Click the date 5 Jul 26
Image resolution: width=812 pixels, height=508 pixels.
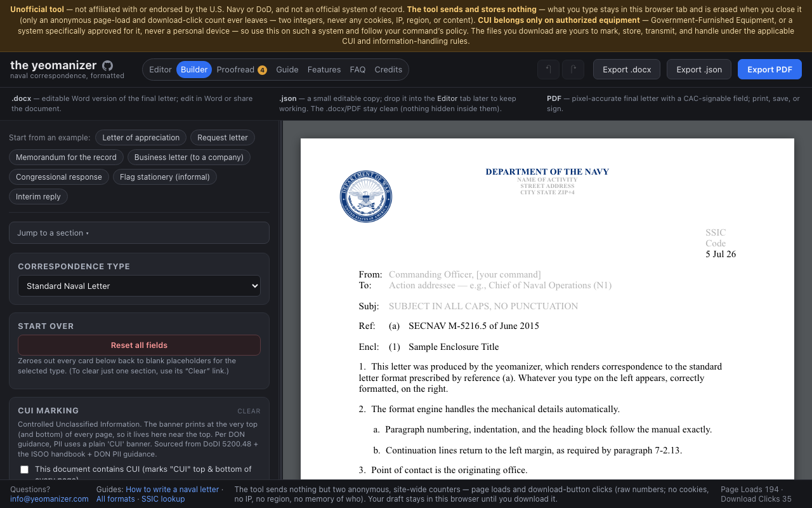[721, 254]
